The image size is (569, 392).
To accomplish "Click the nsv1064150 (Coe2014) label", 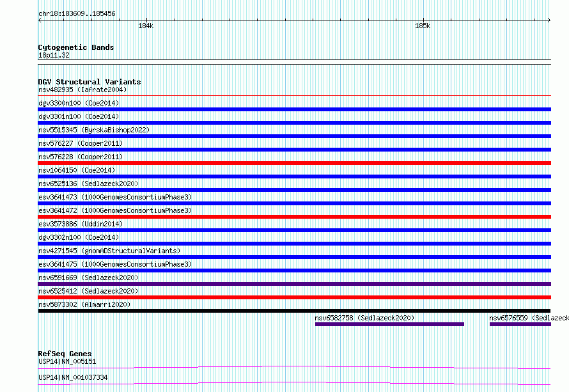I will tap(77, 170).
